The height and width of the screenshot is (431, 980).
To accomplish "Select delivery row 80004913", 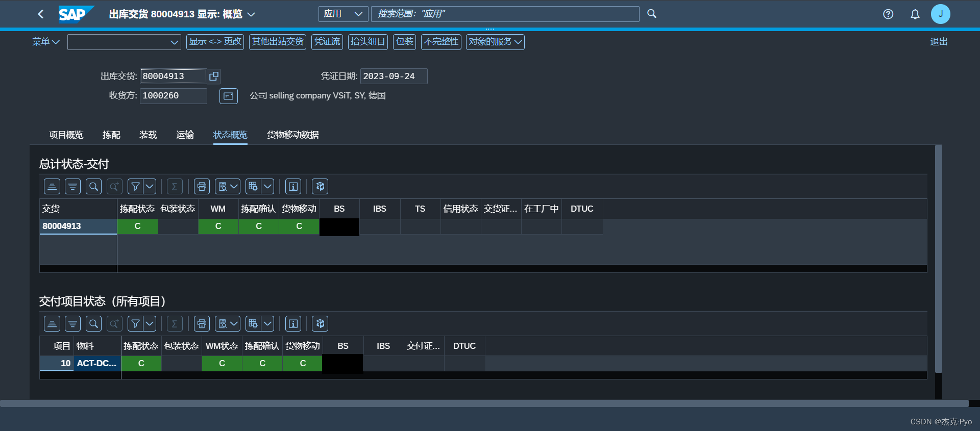I will (78, 226).
